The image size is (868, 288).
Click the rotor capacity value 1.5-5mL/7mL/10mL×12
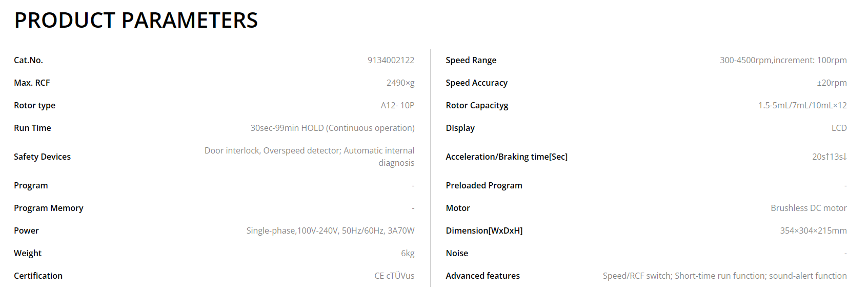[802, 105]
